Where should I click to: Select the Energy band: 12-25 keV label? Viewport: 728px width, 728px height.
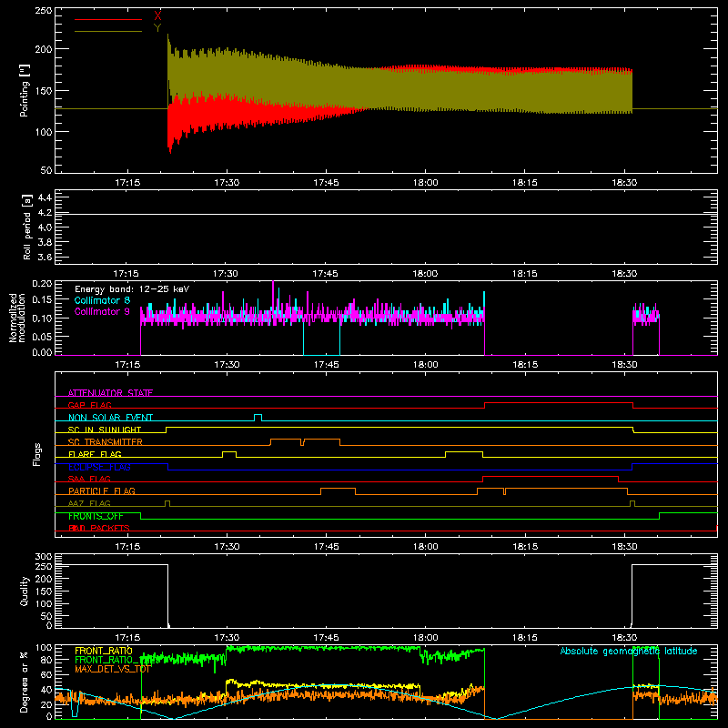pos(132,289)
